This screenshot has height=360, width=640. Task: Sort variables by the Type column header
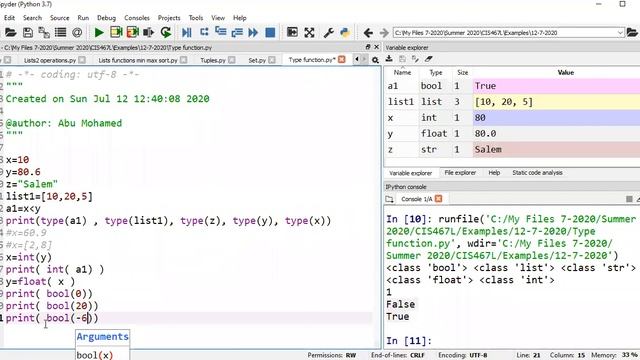[436, 72]
